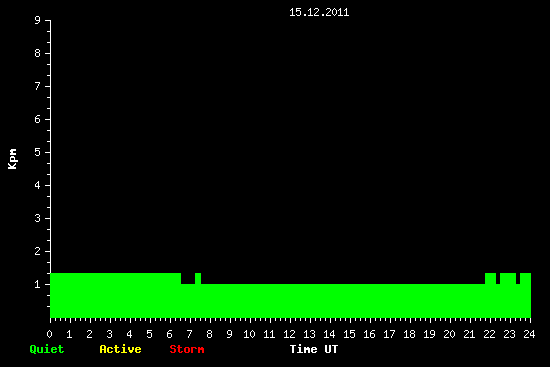
Task: Click hour 22 on time axis
Action: pyautogui.click(x=489, y=334)
